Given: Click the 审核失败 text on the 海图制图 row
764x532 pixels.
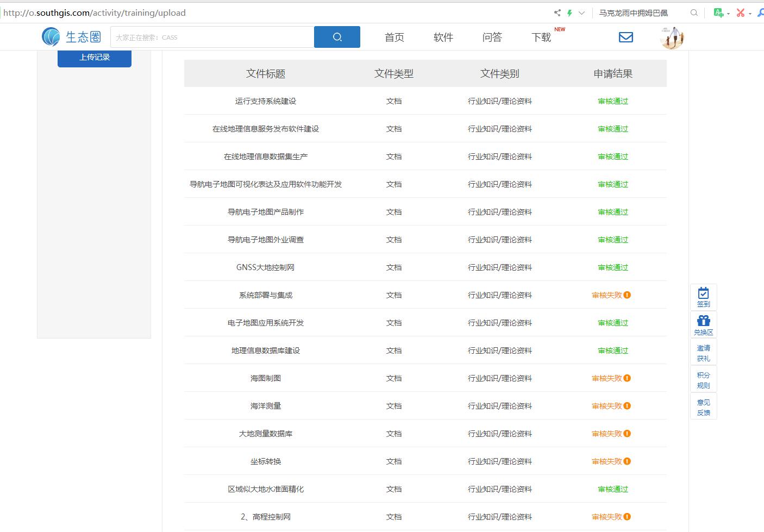Looking at the screenshot, I should click(607, 378).
